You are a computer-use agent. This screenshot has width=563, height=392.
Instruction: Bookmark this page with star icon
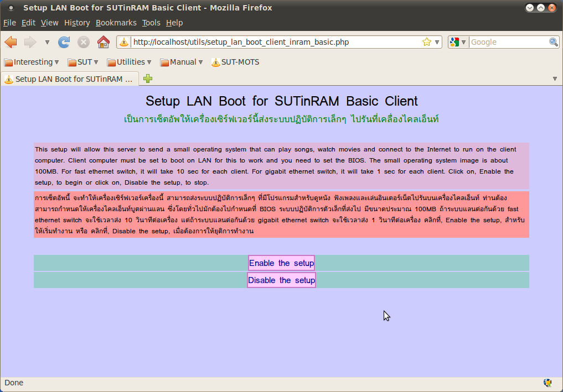coord(427,42)
